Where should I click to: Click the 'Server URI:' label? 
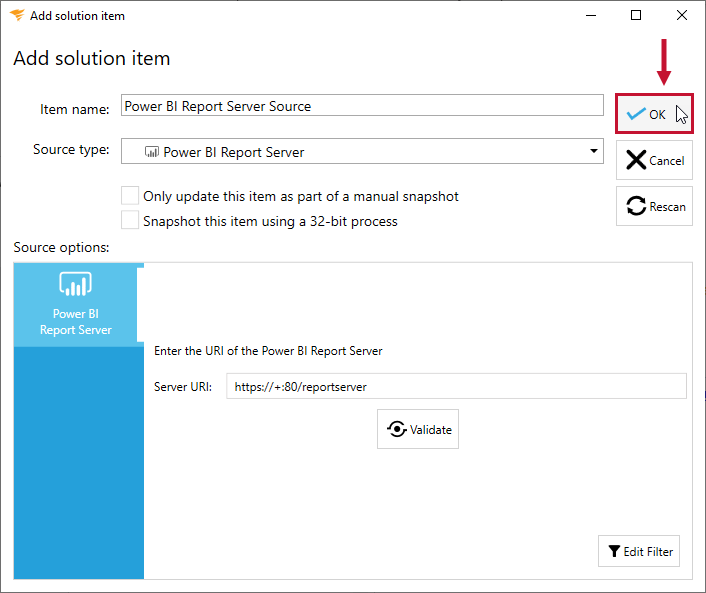183,387
